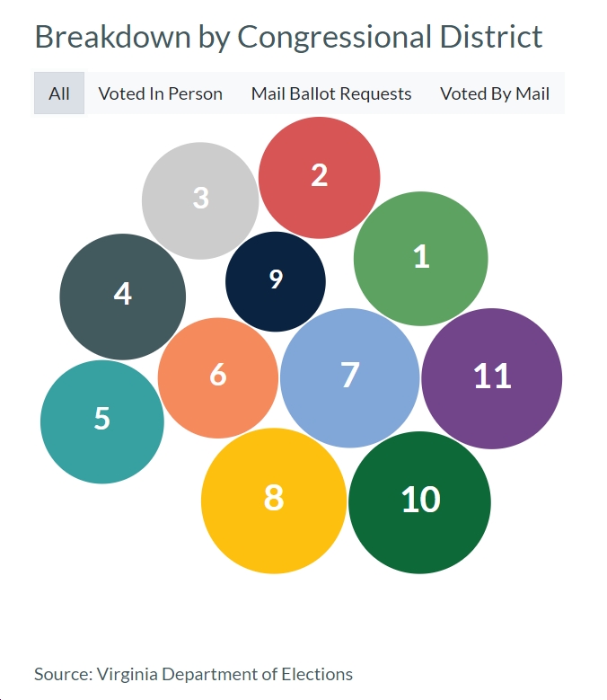This screenshot has width=607, height=700.
Task: Click the number 11 label in the purple bubble
Action: coord(492,376)
